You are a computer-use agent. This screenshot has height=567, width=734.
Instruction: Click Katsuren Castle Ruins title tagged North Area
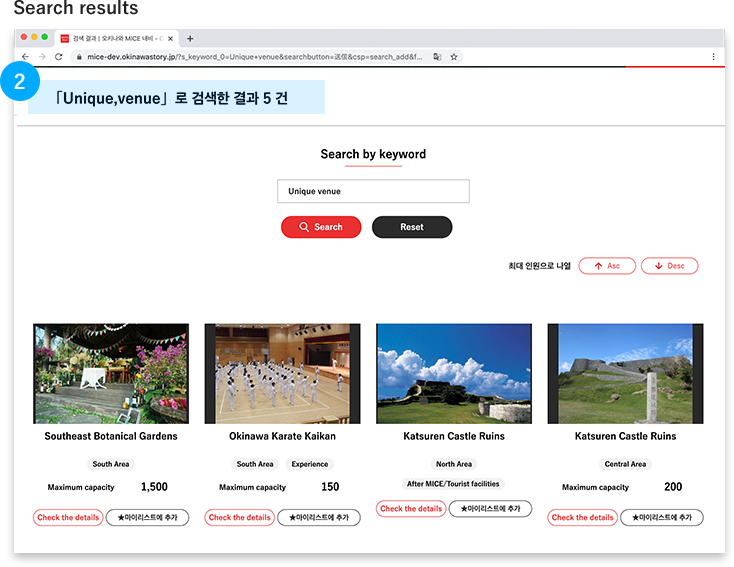pyautogui.click(x=454, y=436)
